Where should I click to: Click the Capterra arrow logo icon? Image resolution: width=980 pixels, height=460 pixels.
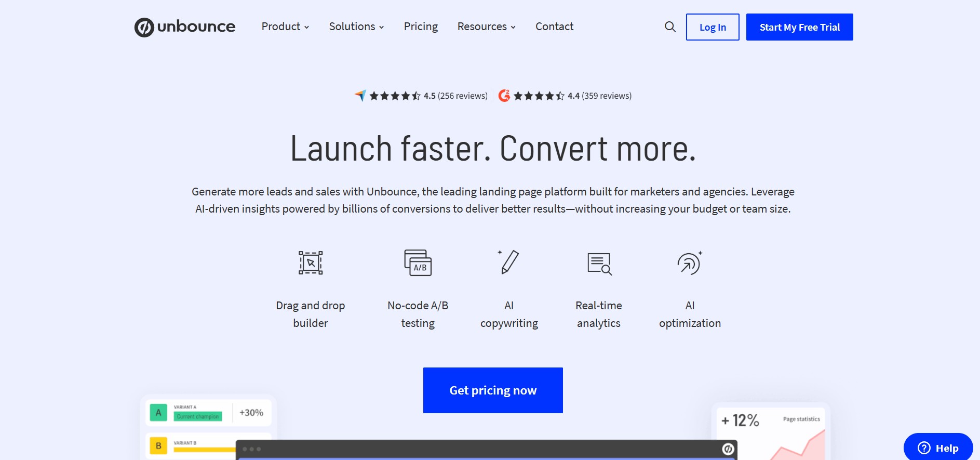click(360, 96)
